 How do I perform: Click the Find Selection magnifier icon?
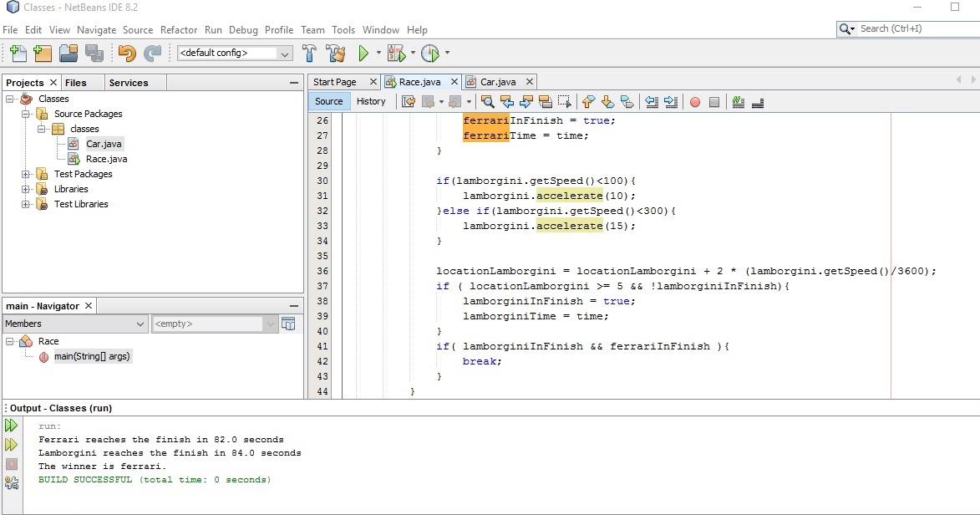tap(488, 102)
